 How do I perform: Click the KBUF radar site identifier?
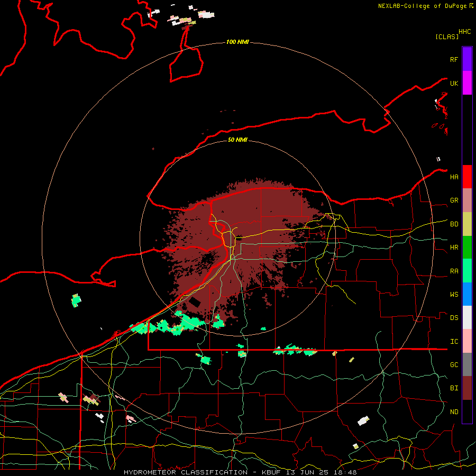271,472
